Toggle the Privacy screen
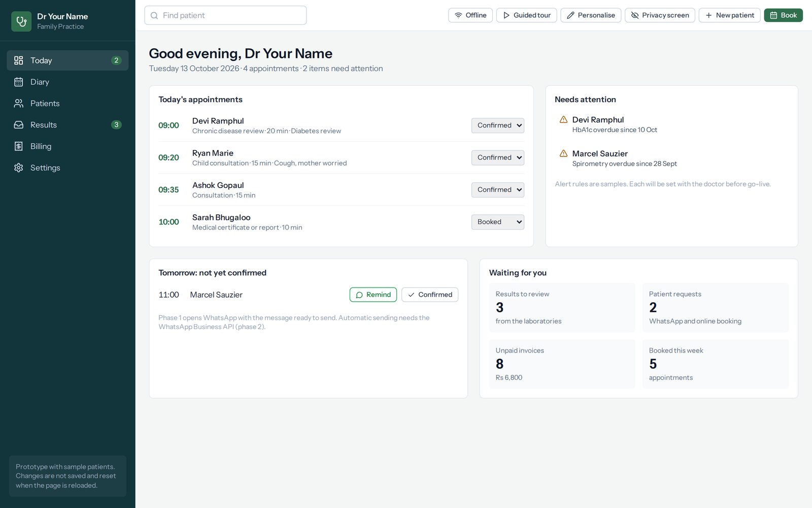The height and width of the screenshot is (508, 812). click(660, 15)
